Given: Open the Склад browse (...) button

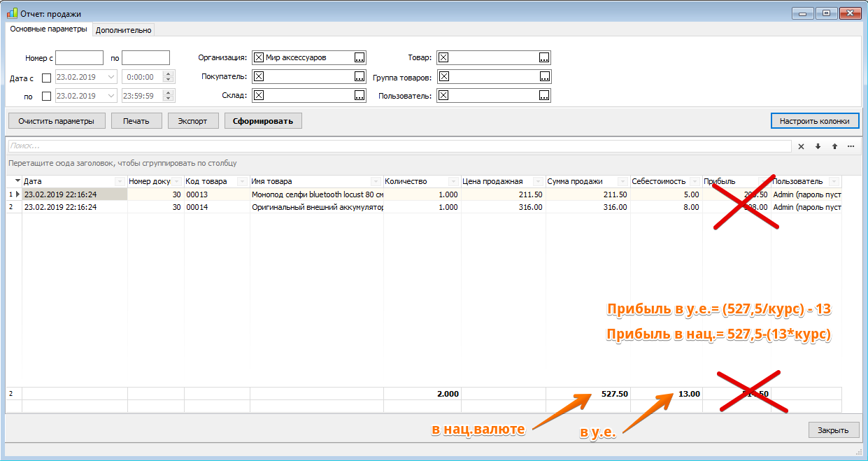Looking at the screenshot, I should click(x=360, y=95).
